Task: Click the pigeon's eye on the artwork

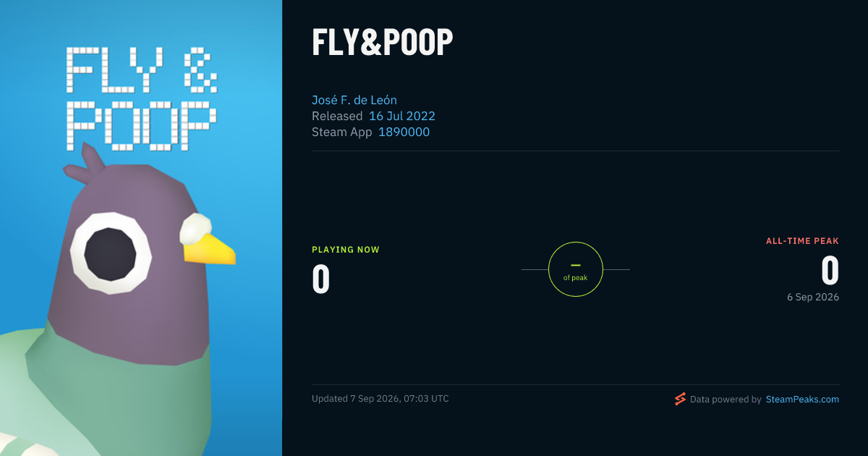Action: point(111,253)
